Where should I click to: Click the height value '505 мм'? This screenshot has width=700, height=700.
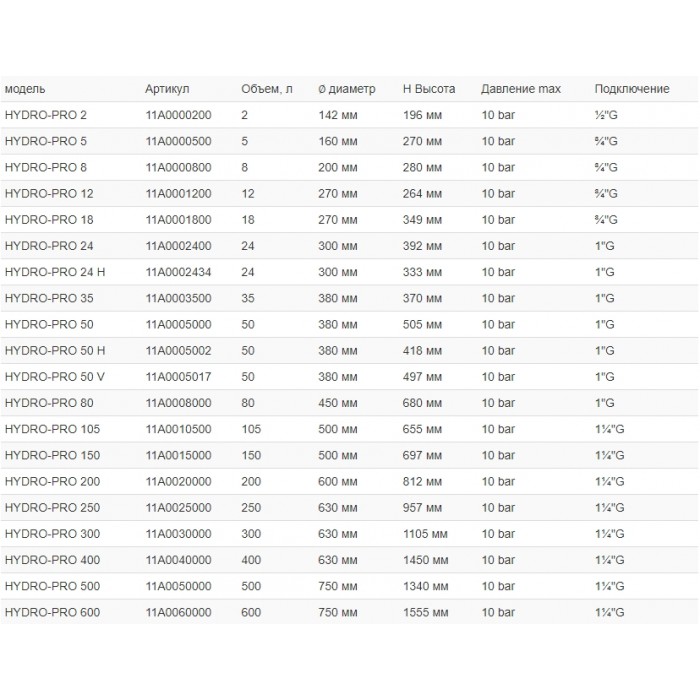click(422, 325)
